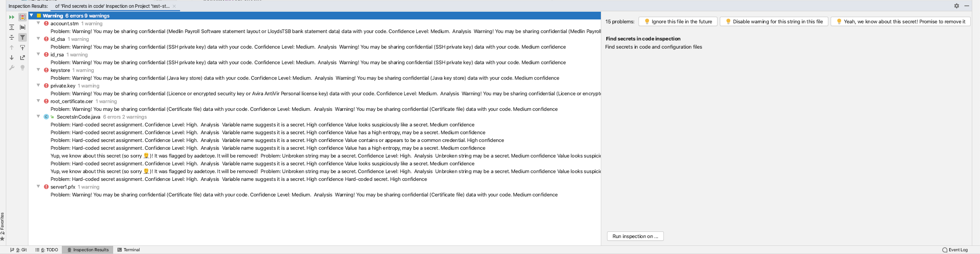Go to next problem down arrow
The height and width of the screenshot is (254, 980).
tap(12, 58)
